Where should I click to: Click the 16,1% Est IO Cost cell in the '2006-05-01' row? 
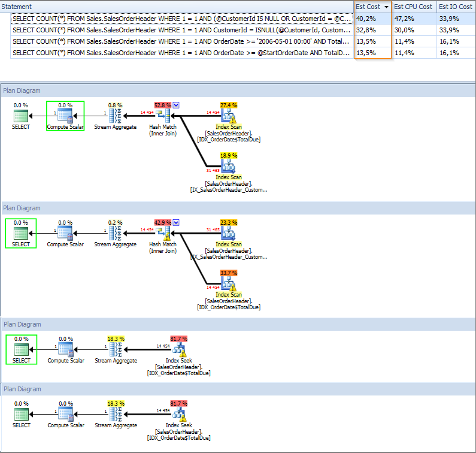[456, 41]
